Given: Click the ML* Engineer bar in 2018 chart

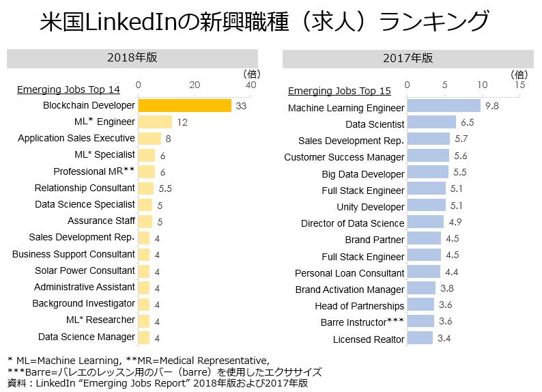Looking at the screenshot, I should (155, 122).
